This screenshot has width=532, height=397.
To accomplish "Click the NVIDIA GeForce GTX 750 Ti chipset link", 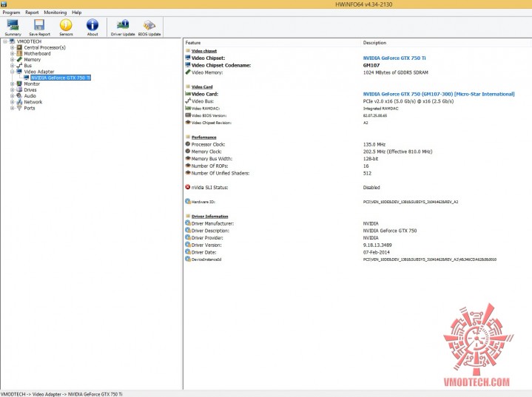I will [x=394, y=58].
